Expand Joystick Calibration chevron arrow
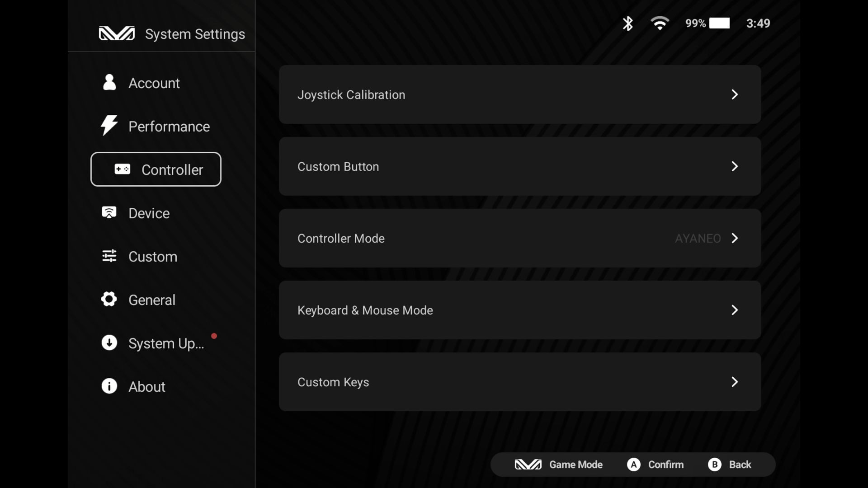Screen dimensions: 868x488 (735, 94)
